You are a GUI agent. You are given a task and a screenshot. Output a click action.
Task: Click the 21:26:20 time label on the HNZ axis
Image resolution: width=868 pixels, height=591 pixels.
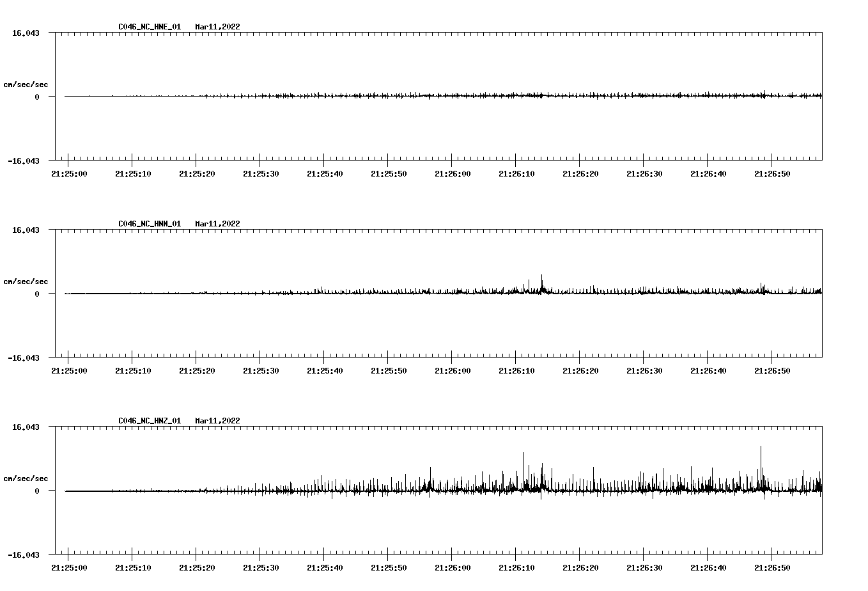pos(580,568)
